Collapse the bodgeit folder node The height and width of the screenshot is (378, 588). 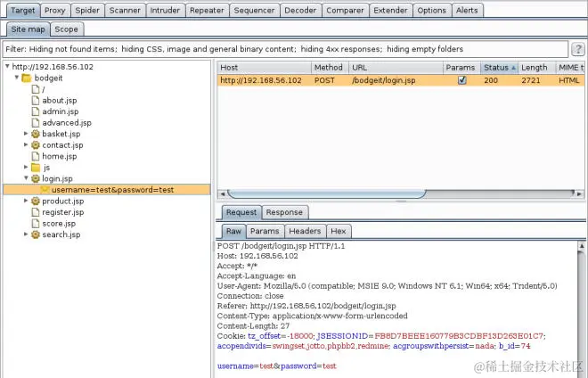click(x=17, y=78)
